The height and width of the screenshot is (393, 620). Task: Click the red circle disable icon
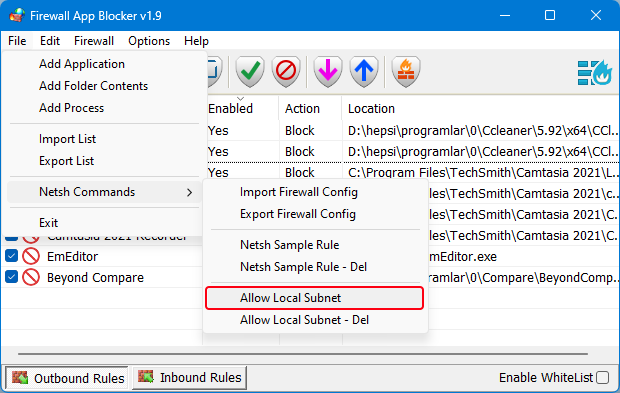(x=286, y=72)
